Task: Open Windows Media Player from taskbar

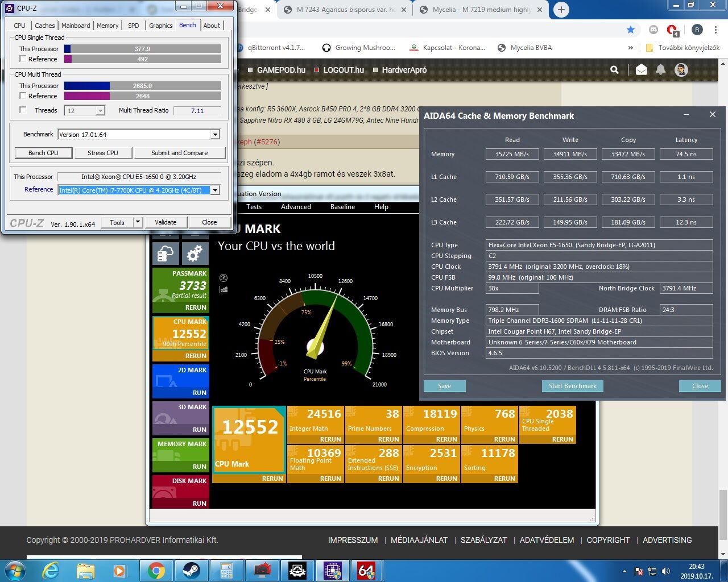Action: pyautogui.click(x=119, y=571)
